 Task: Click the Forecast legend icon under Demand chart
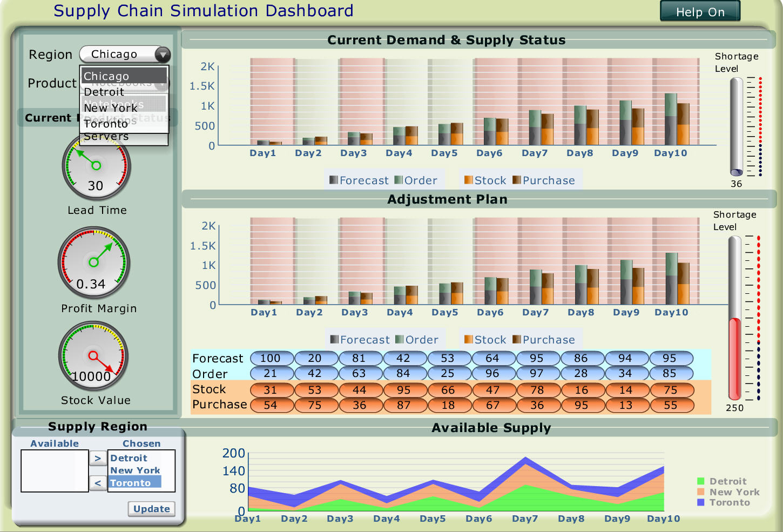pos(333,180)
